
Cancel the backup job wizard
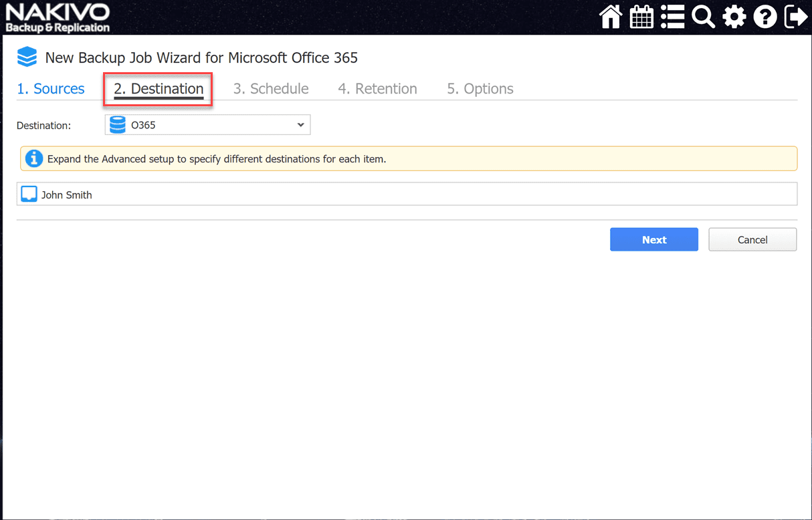coord(752,240)
